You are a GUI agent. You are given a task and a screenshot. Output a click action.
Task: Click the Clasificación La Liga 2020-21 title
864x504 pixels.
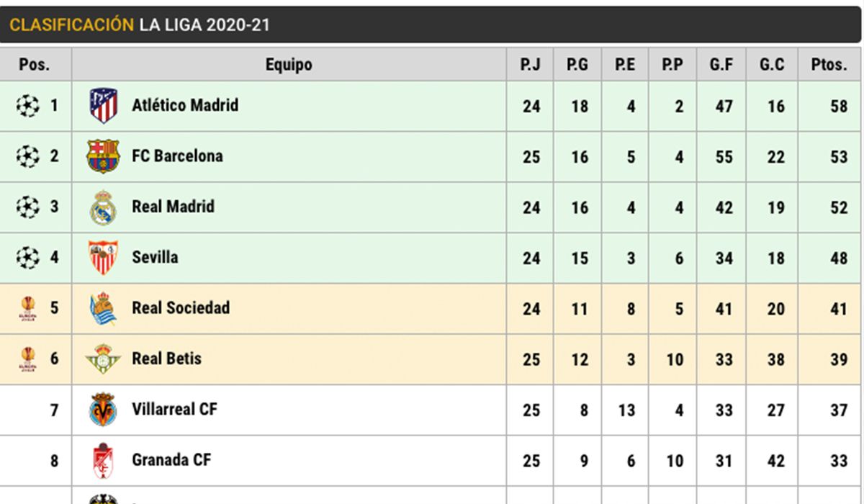[140, 24]
